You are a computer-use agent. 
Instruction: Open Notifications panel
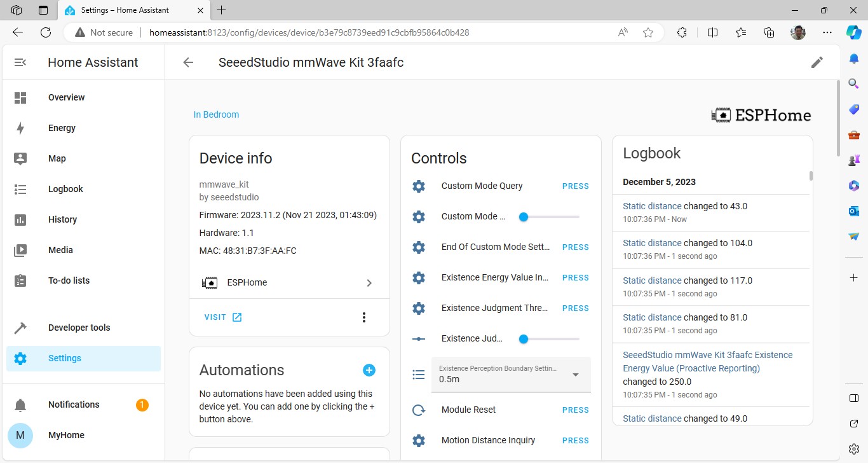[83, 404]
